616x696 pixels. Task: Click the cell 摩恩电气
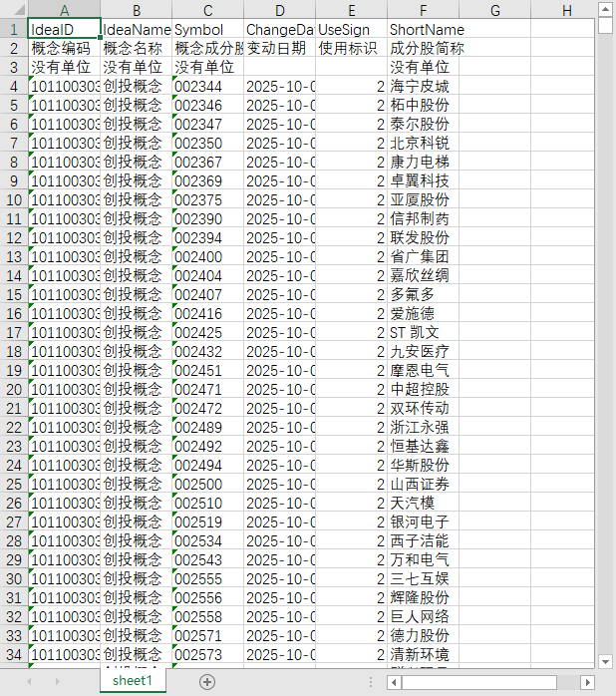click(423, 370)
